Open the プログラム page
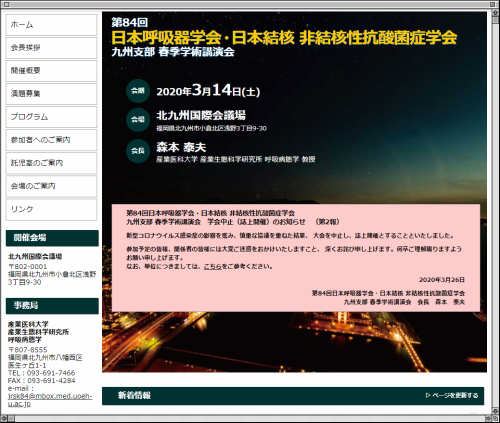500x423 pixels. [x=51, y=117]
